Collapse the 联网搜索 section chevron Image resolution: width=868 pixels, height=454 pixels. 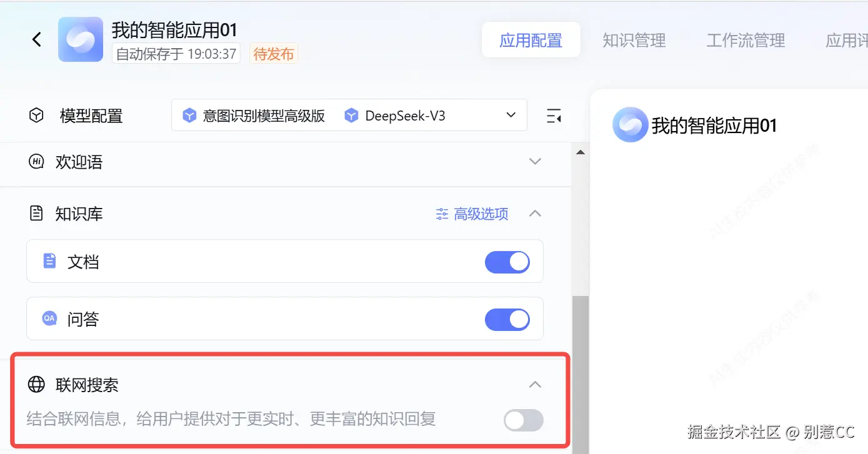click(x=535, y=385)
